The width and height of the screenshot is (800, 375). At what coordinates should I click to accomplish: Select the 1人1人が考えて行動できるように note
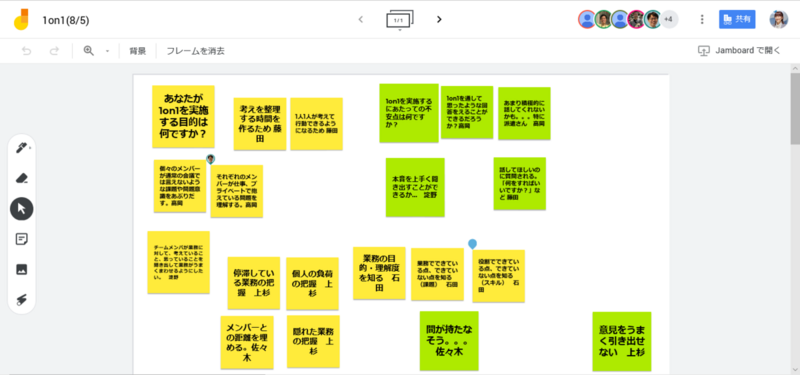316,124
